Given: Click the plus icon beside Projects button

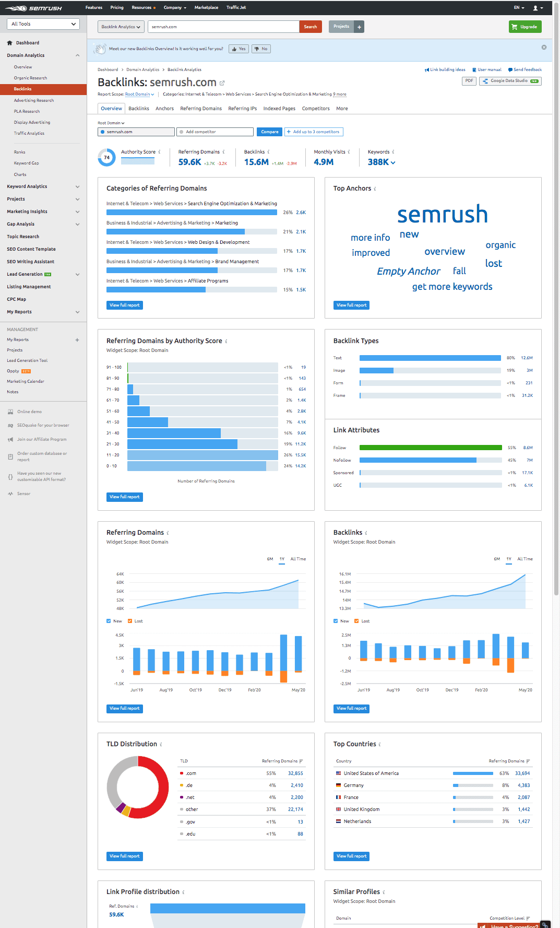Looking at the screenshot, I should (x=359, y=27).
